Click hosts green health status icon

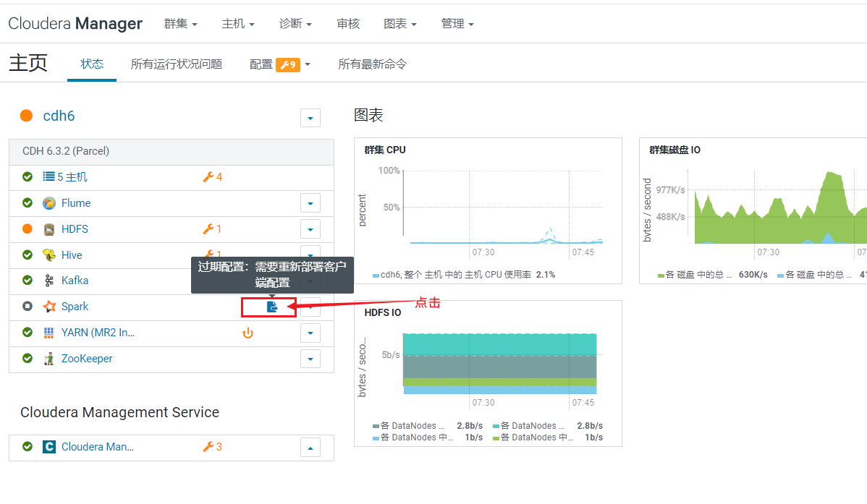(27, 177)
